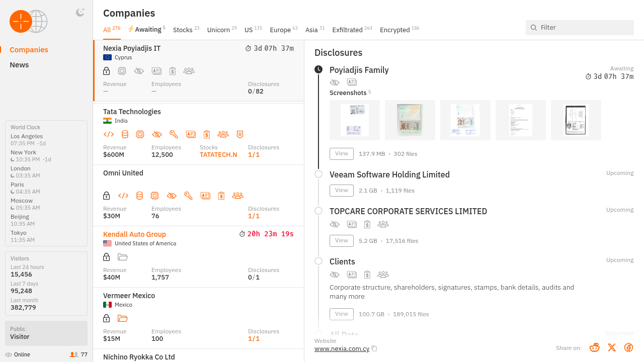Switch to the Exfiltrated tab
644x362 pixels.
click(352, 30)
